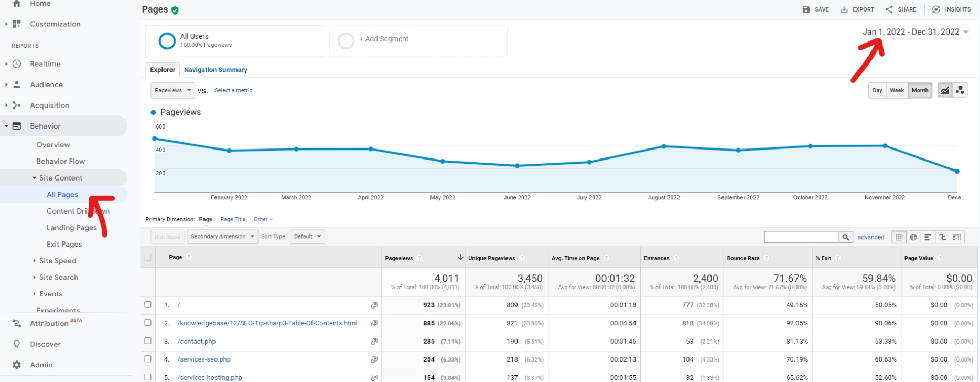Click the Acquisition arrows icon
Screen dimensions: 980x382
(17, 105)
